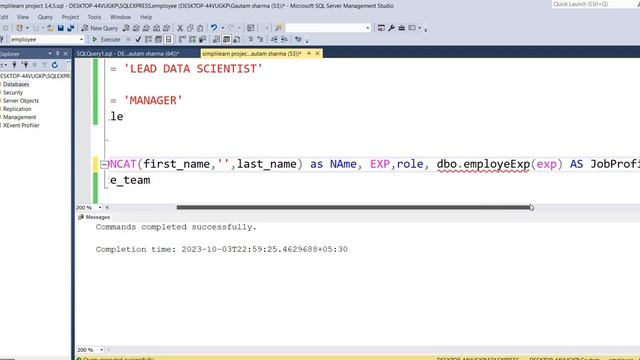Click the Execute button
Viewport: 640px width, 360px height.
click(x=106, y=40)
